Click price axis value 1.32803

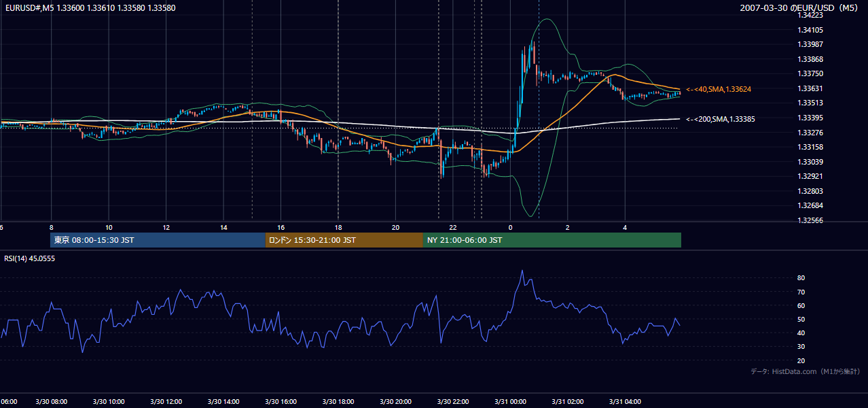pos(811,191)
